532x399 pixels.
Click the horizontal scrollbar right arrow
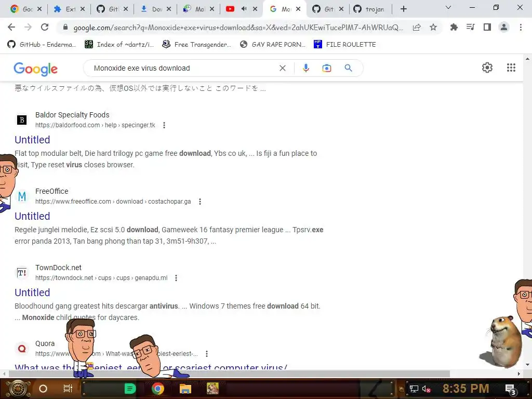[x=519, y=374]
